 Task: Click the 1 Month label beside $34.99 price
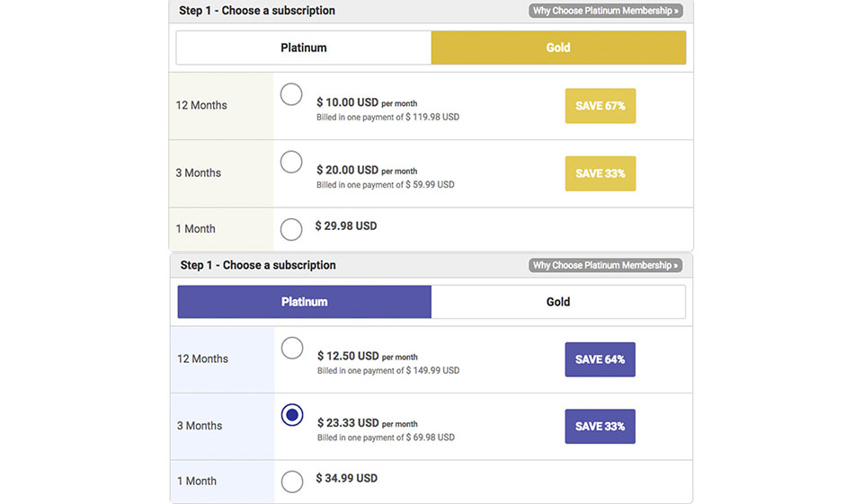196,481
